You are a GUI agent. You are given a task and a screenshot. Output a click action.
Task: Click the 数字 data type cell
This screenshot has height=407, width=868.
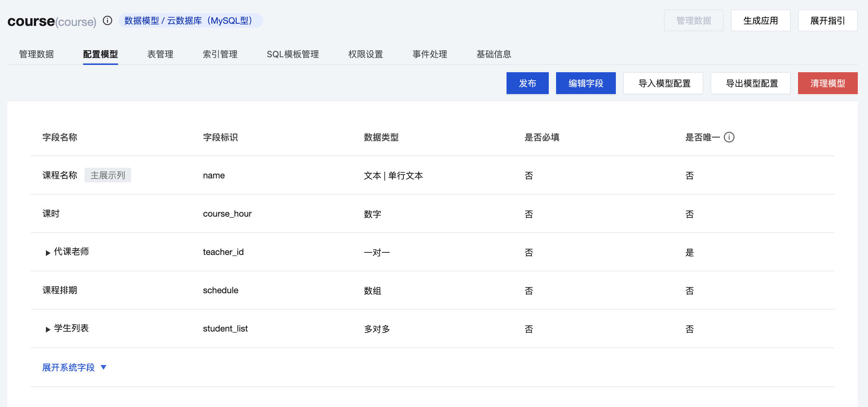coord(372,214)
